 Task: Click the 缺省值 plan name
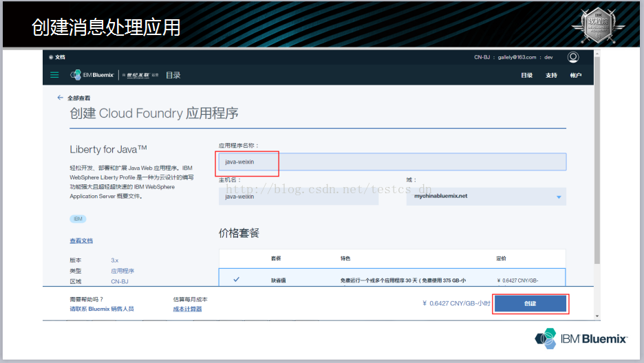click(279, 280)
